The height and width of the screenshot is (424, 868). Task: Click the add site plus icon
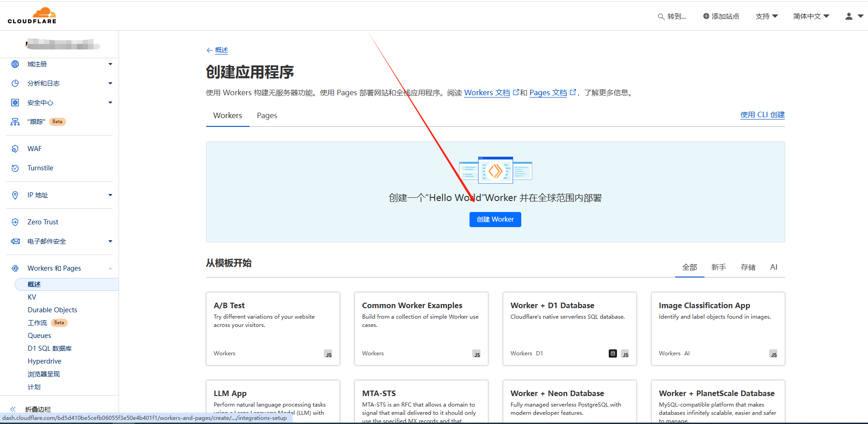point(706,16)
